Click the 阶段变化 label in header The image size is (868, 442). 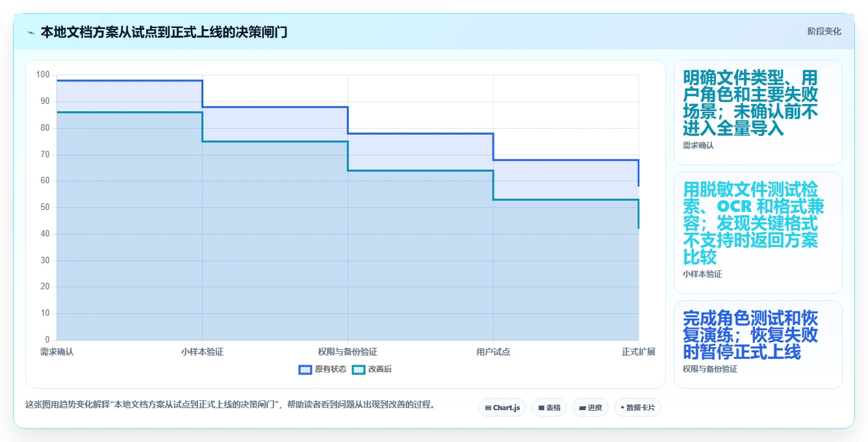(x=824, y=31)
